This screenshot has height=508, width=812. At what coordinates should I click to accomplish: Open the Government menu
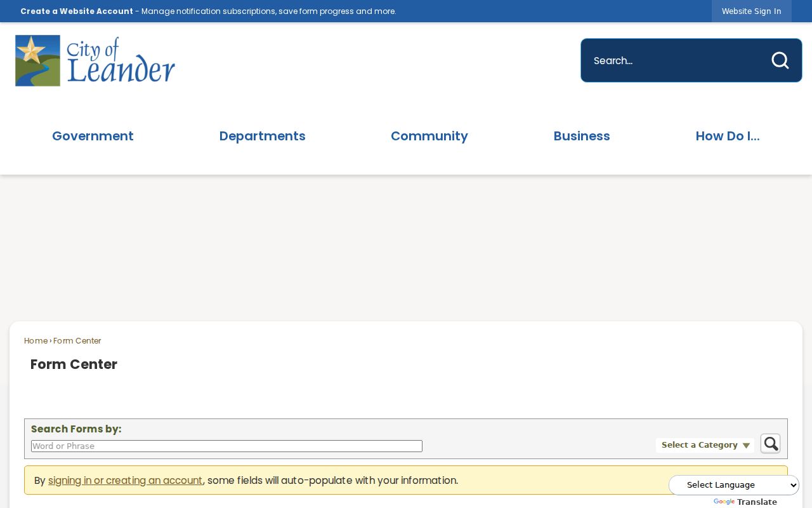tap(93, 136)
